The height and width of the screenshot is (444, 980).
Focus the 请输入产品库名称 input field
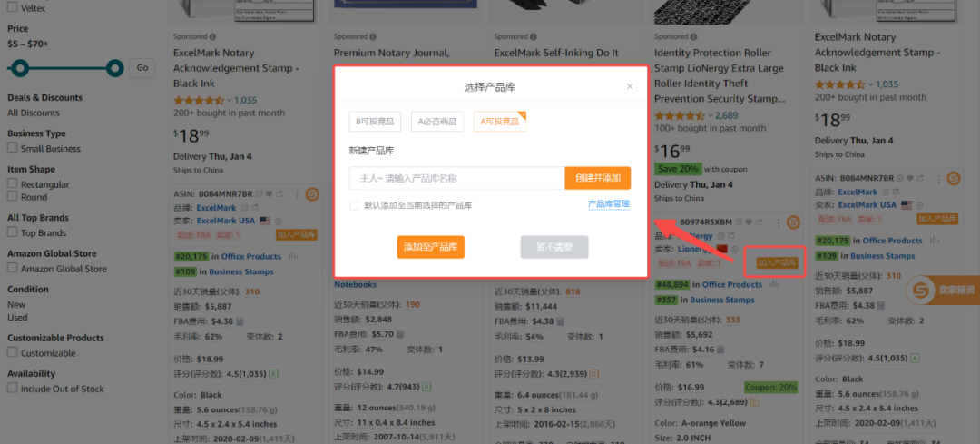456,178
